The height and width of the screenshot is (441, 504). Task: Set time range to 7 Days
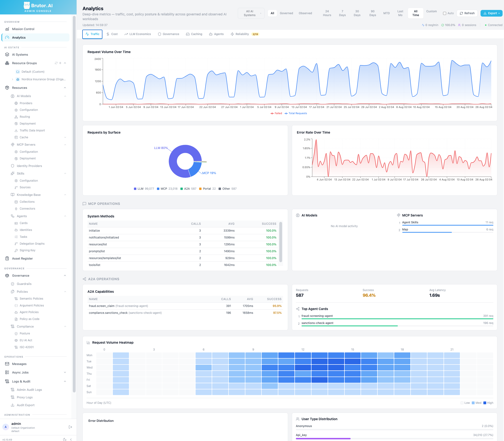(342, 13)
